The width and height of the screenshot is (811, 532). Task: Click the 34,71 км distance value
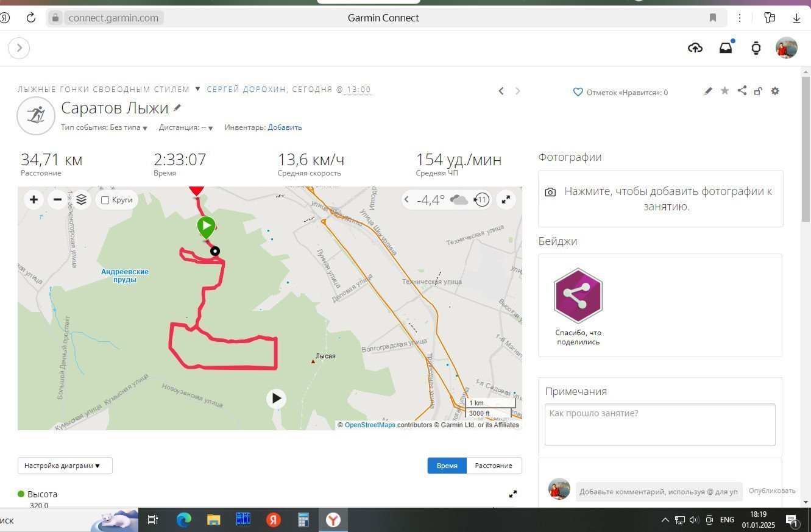pyautogui.click(x=51, y=160)
